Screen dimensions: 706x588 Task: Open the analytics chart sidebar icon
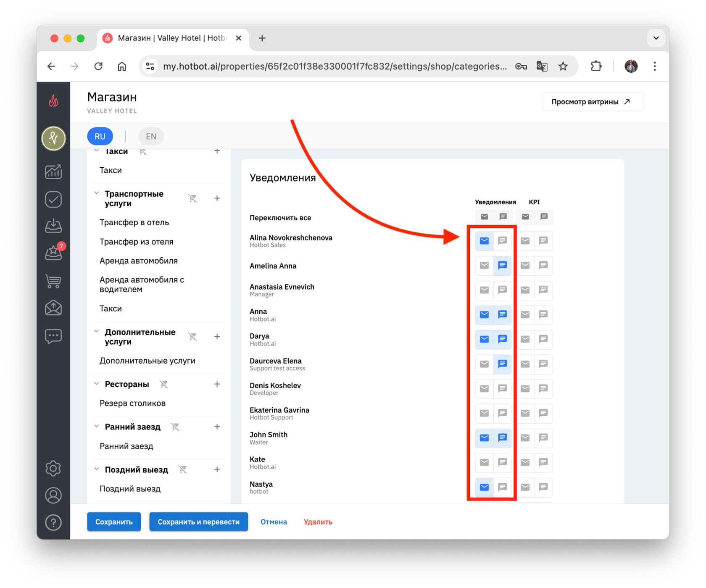click(x=53, y=171)
